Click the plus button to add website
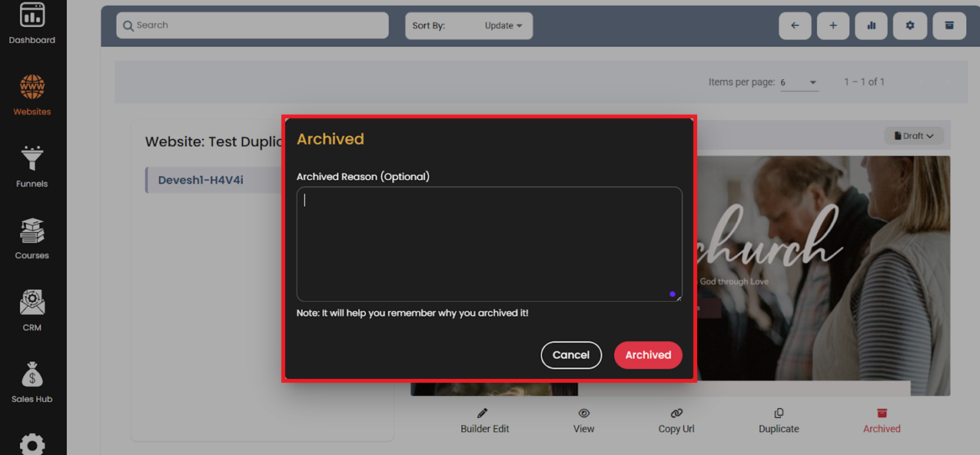 tap(833, 25)
